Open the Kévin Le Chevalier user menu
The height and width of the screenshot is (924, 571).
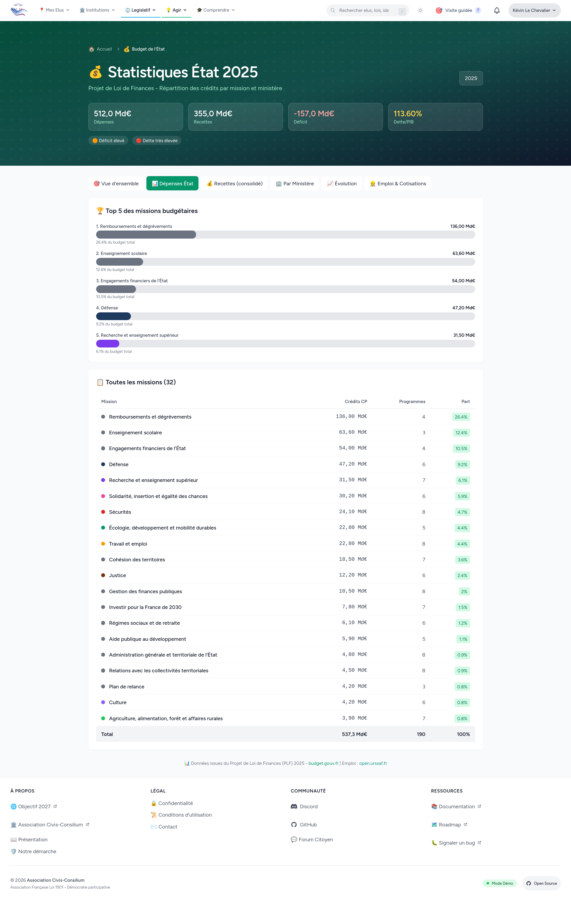(534, 11)
